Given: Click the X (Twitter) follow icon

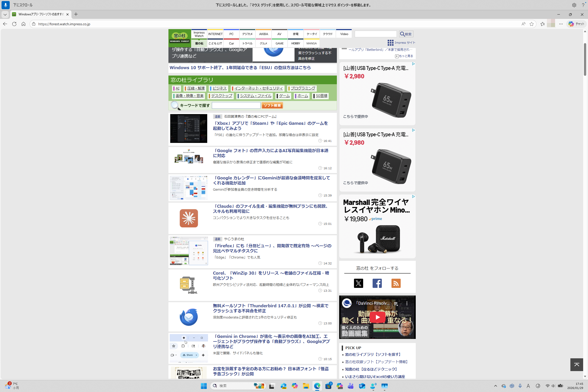Looking at the screenshot, I should pyautogui.click(x=358, y=283).
